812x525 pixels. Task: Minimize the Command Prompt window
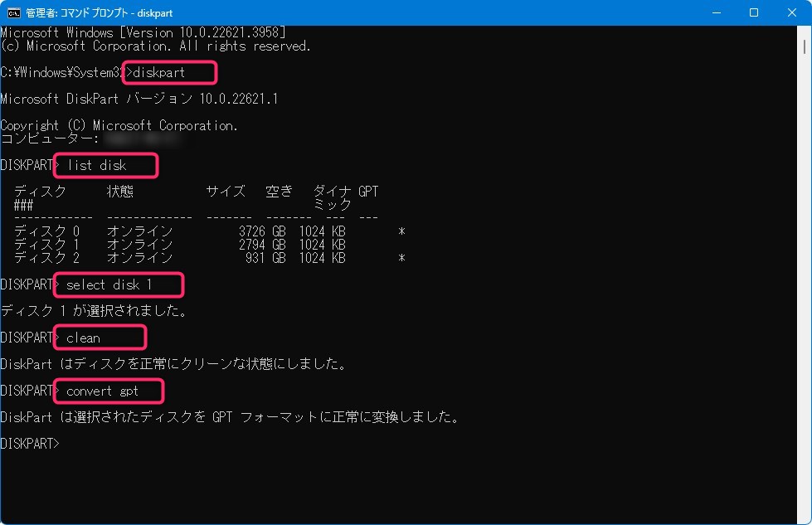pos(715,12)
